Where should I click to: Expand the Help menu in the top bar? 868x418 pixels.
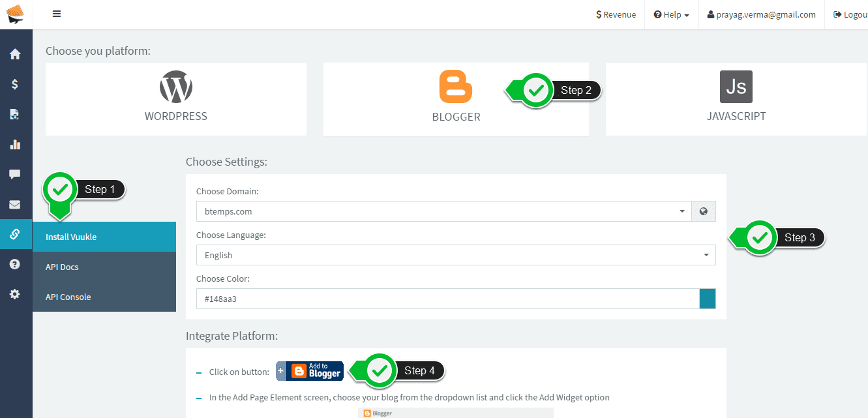(x=671, y=14)
